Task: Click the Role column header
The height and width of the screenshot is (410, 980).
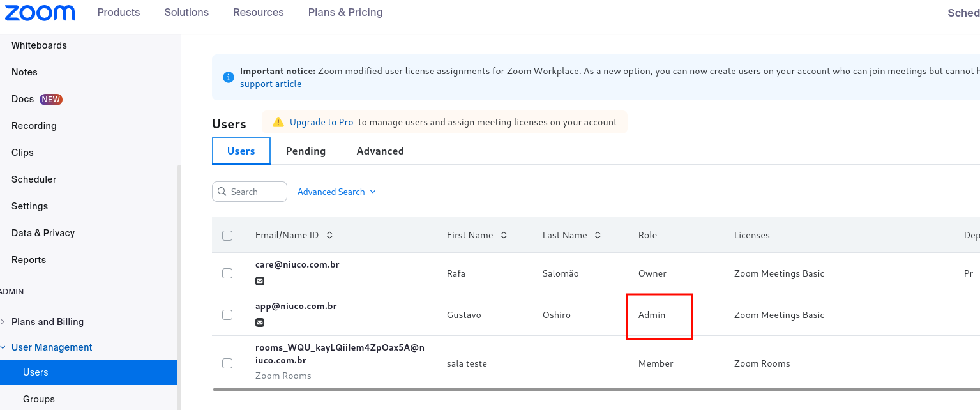Action: click(647, 235)
